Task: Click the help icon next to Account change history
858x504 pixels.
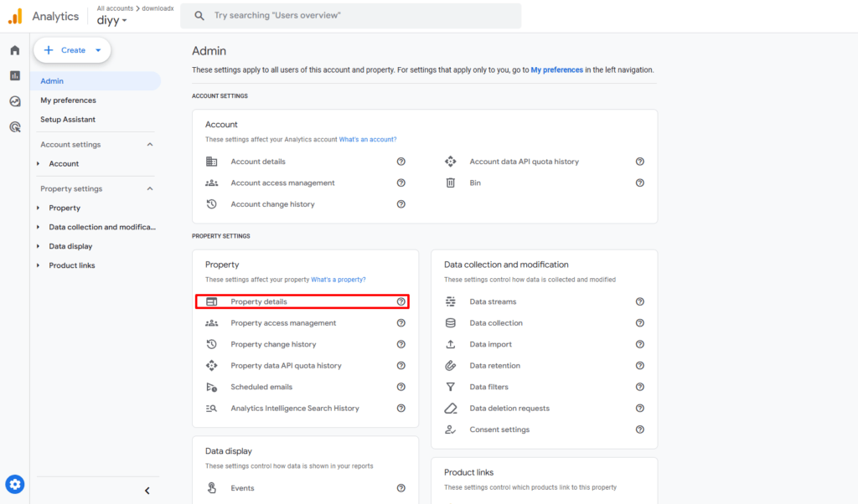Action: tap(401, 204)
